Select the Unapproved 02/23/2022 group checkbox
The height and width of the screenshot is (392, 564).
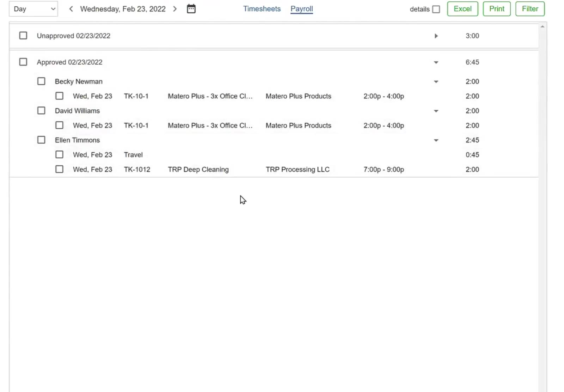[x=23, y=36]
